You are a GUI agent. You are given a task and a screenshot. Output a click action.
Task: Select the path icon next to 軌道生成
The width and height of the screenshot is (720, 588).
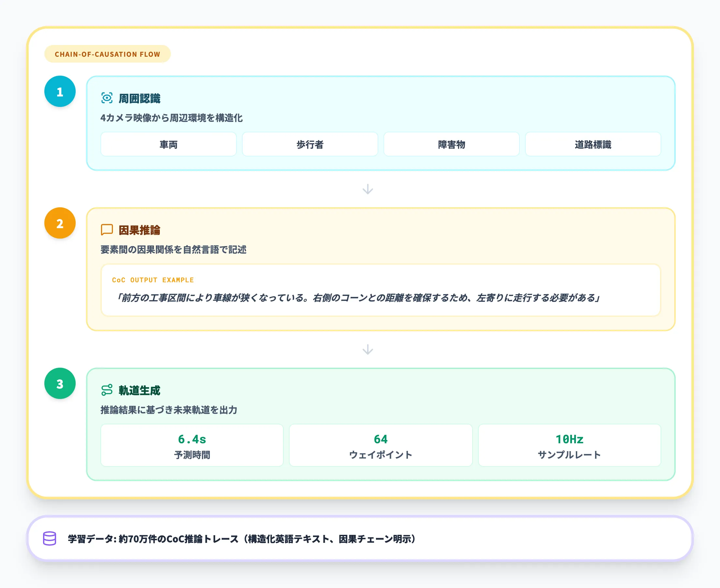point(107,390)
